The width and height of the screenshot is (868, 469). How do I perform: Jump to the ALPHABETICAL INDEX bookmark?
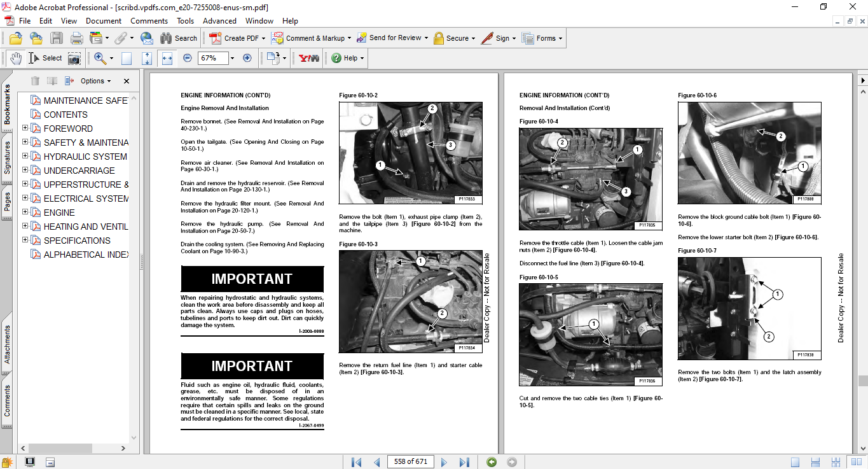86,255
